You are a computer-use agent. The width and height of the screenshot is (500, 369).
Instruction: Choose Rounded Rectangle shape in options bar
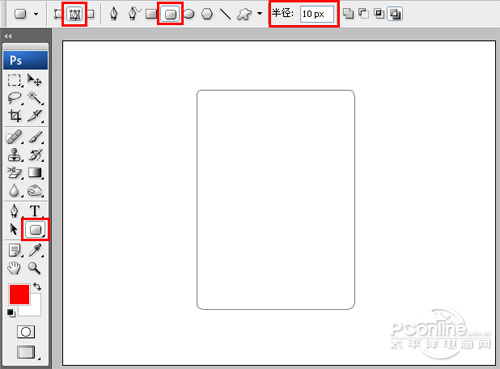(x=171, y=14)
